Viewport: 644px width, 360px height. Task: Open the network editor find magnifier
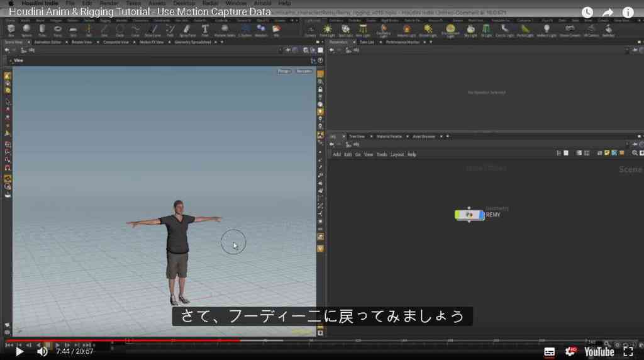coord(635,153)
